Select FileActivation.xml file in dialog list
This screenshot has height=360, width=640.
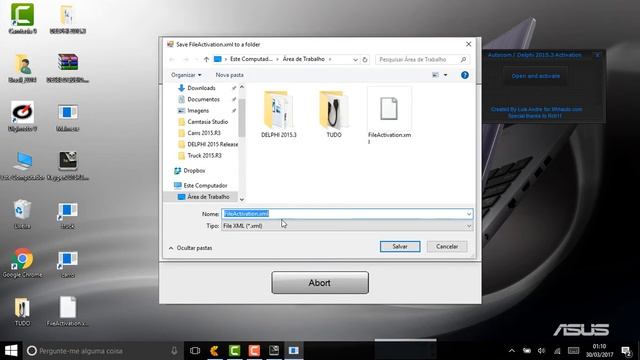pos(389,116)
